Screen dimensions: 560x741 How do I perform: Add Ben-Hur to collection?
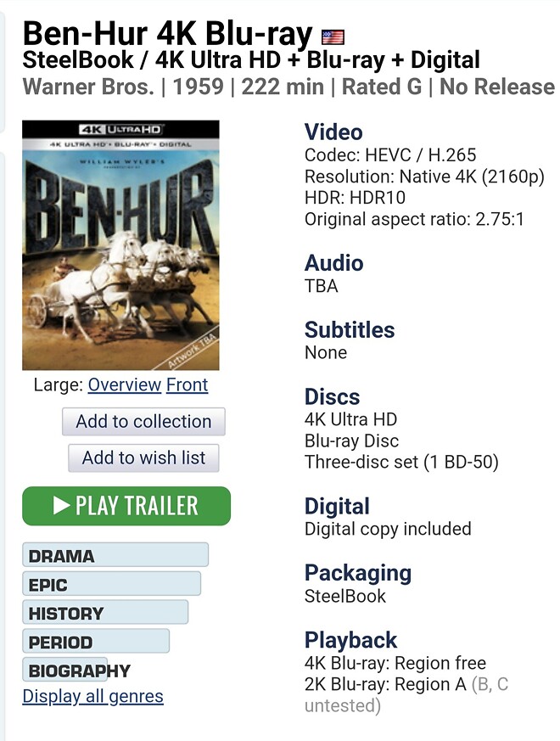point(143,422)
